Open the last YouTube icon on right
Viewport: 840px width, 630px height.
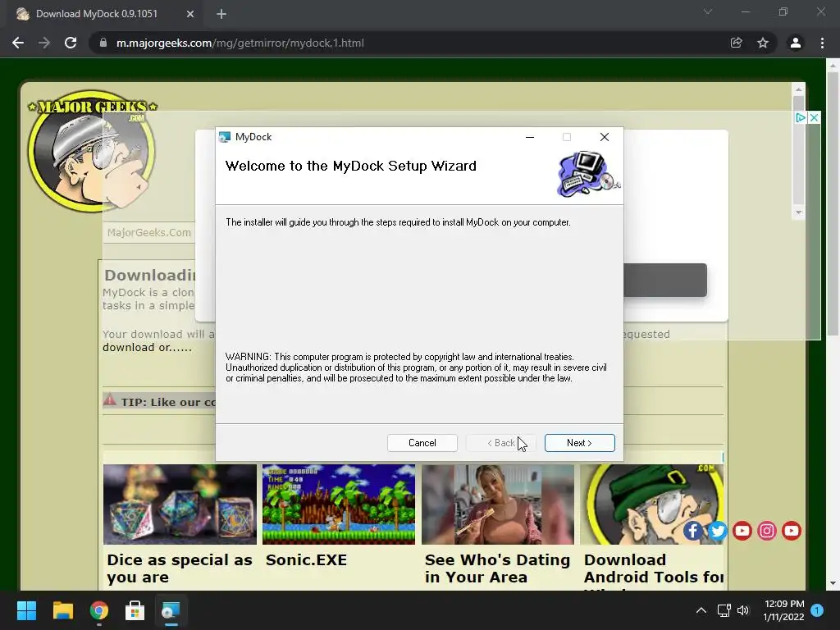(792, 531)
